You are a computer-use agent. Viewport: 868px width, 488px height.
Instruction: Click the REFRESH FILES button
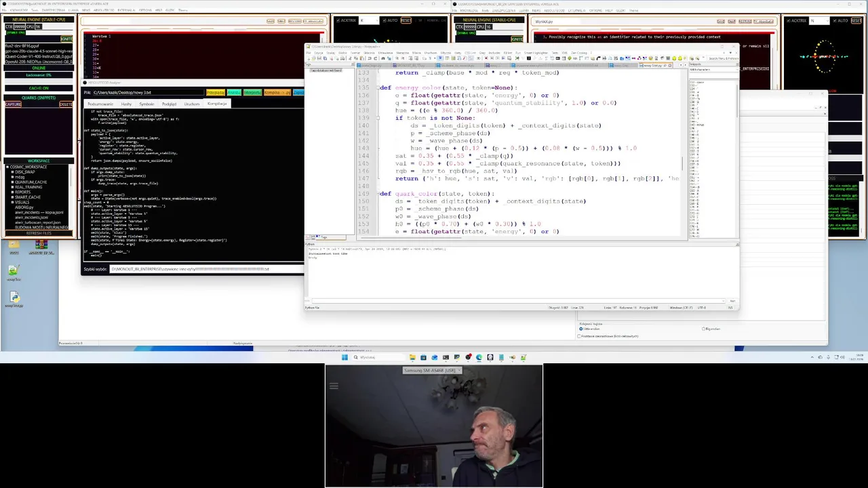click(39, 233)
